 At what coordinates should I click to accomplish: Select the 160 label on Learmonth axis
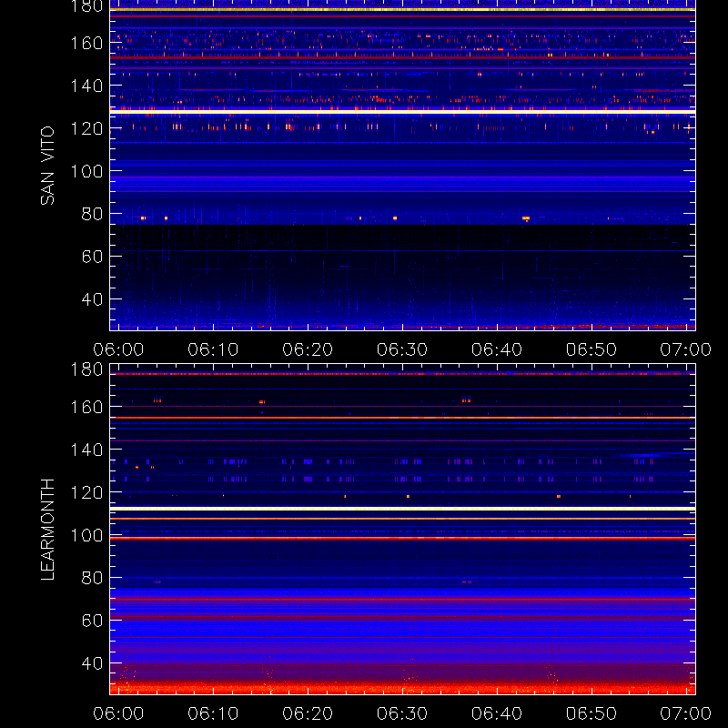86,407
